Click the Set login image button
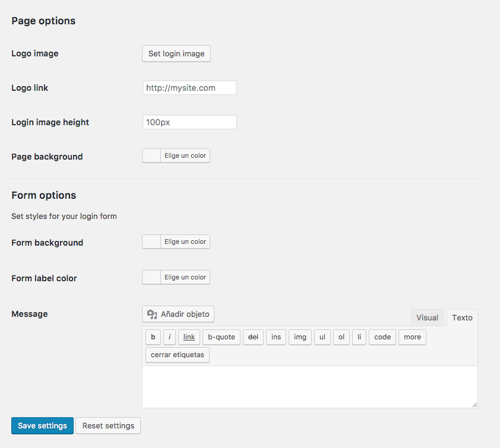The width and height of the screenshot is (500, 448). pyautogui.click(x=176, y=53)
